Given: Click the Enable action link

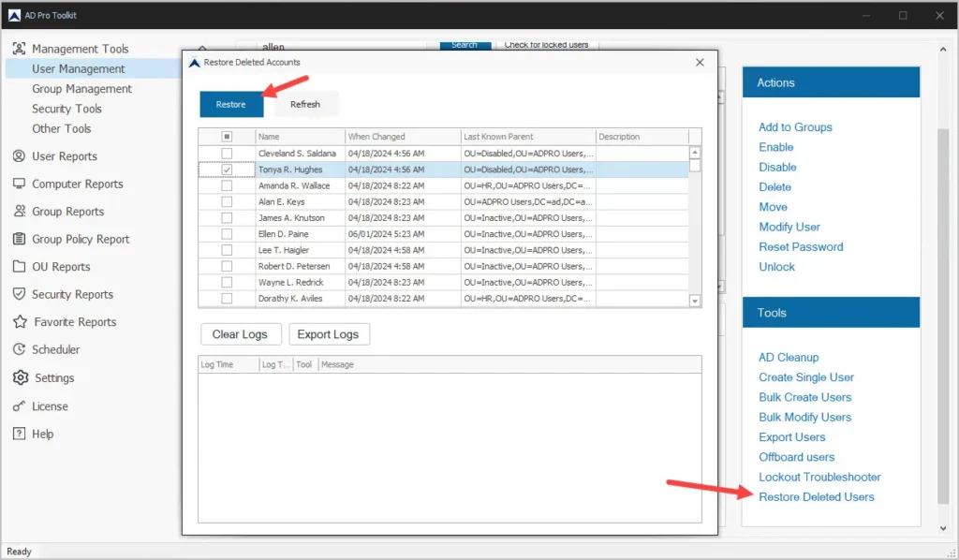Looking at the screenshot, I should (x=775, y=147).
